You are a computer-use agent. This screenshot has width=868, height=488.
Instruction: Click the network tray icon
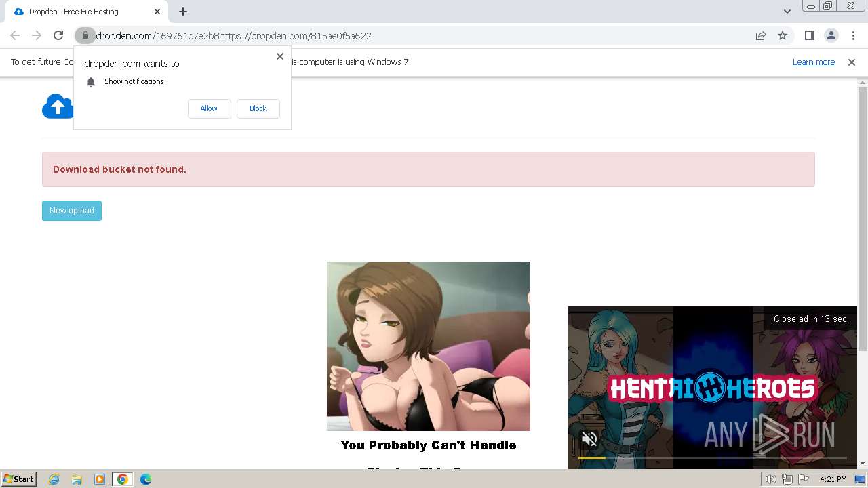click(x=787, y=479)
